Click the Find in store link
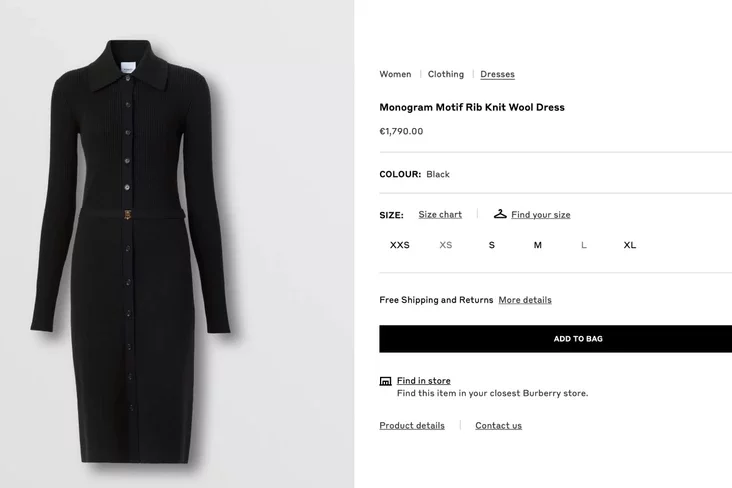Image resolution: width=732 pixels, height=488 pixels. [x=423, y=381]
